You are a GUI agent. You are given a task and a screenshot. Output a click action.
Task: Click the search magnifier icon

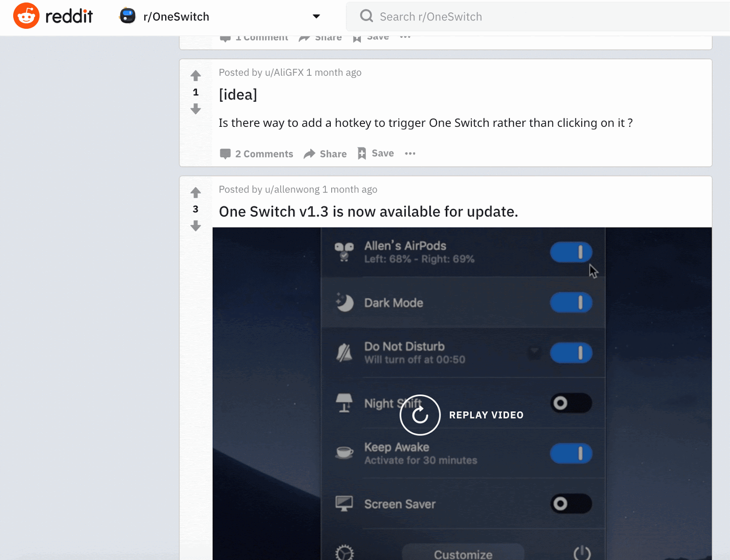366,16
